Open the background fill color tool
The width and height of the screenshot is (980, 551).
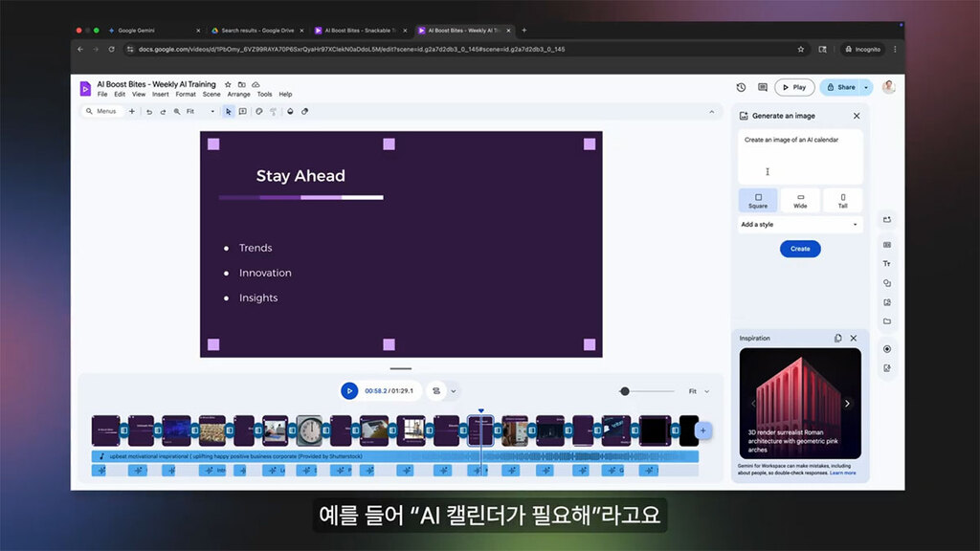coord(290,112)
